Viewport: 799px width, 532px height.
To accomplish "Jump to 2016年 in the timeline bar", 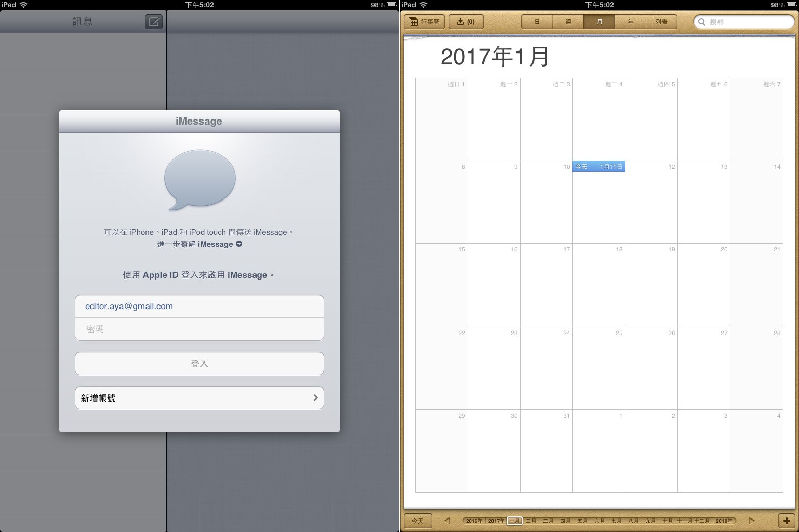I will (x=474, y=521).
